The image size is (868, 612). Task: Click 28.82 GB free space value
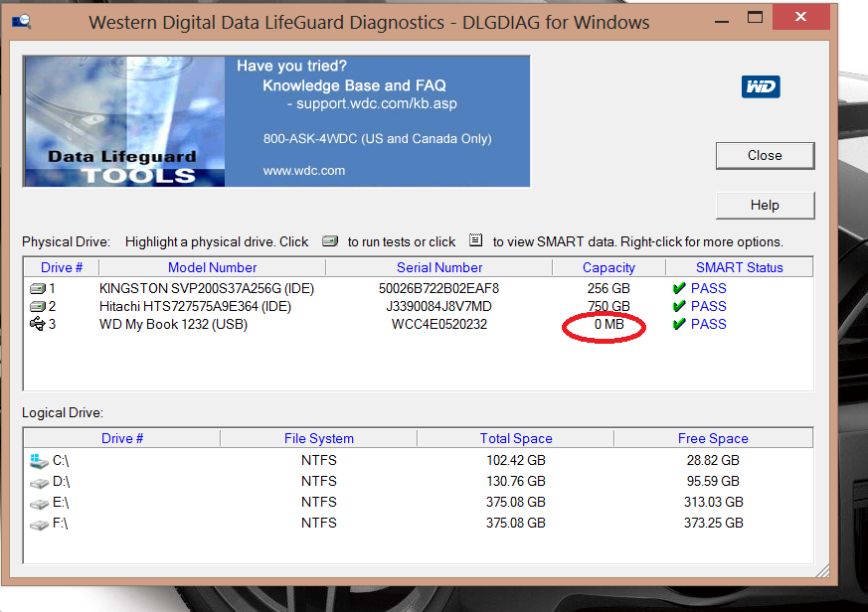[x=713, y=460]
